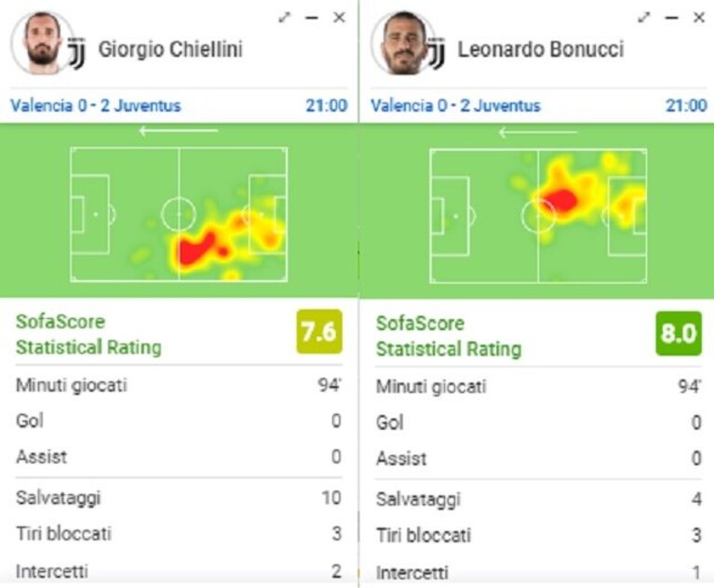Image resolution: width=714 pixels, height=588 pixels.
Task: Click SofaScore Statistical Rating label for Chiellini
Action: coord(88,335)
